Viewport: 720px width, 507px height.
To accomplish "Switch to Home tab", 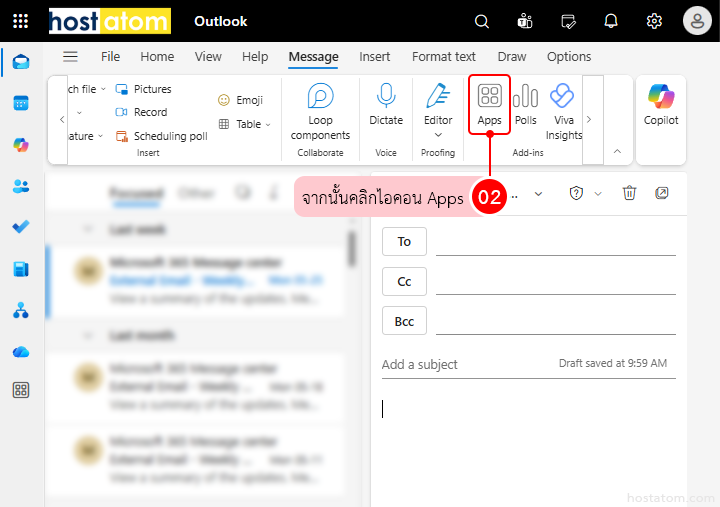I will coord(157,56).
